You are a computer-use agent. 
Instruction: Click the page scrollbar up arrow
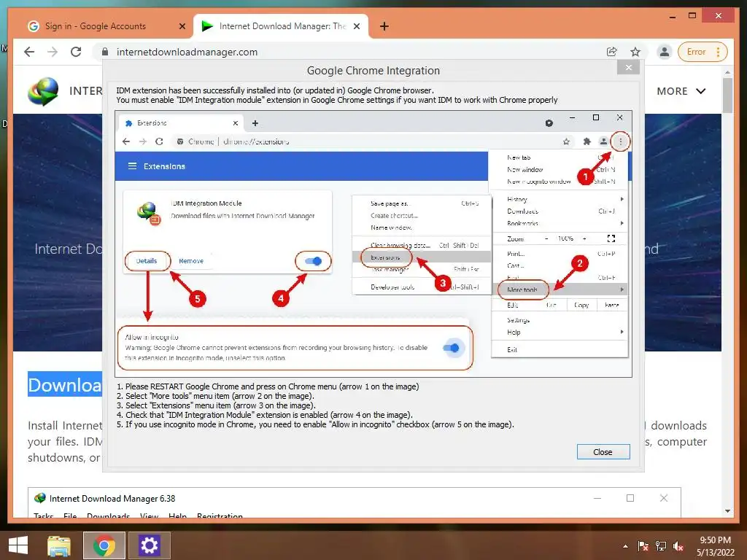click(x=727, y=72)
